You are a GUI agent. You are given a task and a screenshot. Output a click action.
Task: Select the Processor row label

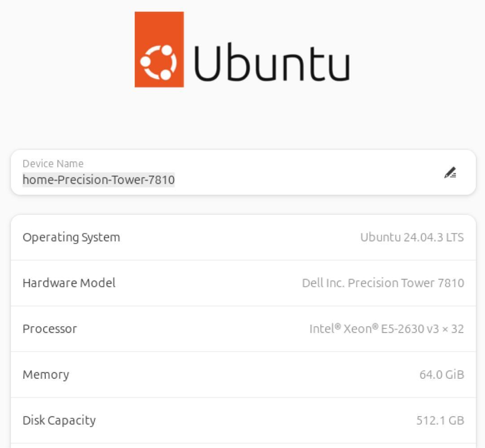click(49, 329)
